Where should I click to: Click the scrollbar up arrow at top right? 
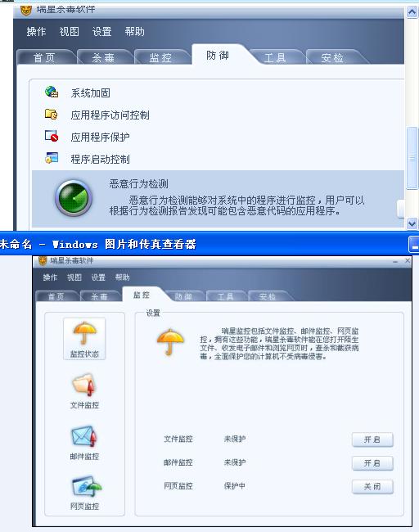pos(412,12)
